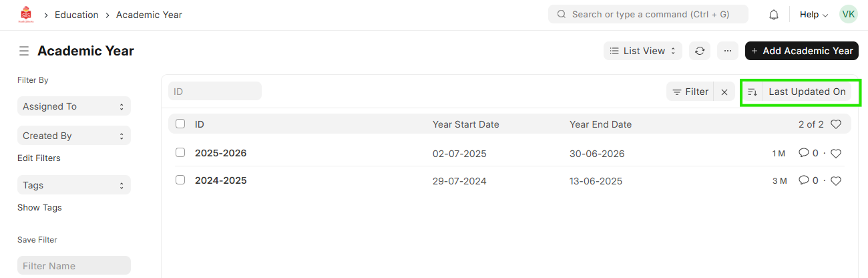Expand the Assigned To dropdown
868x278 pixels.
(73, 106)
